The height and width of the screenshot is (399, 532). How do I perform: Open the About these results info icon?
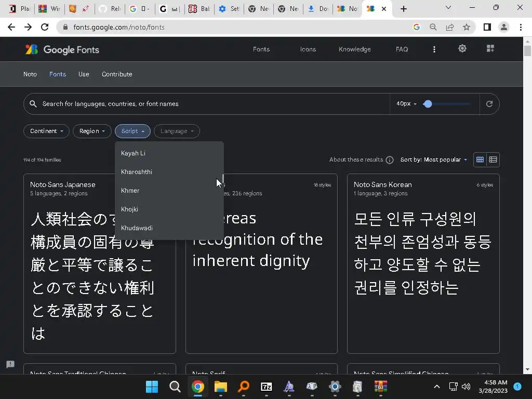[x=390, y=160]
